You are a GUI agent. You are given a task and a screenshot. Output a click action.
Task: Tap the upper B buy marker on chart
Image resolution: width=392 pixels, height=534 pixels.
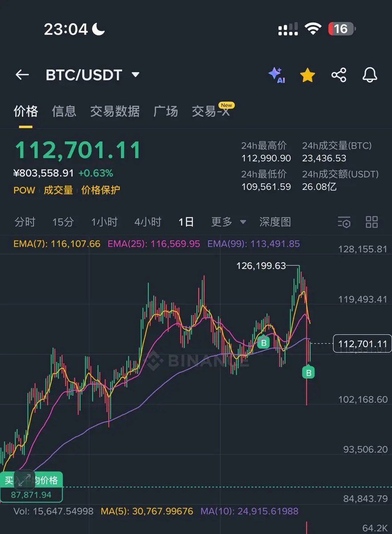(x=264, y=343)
